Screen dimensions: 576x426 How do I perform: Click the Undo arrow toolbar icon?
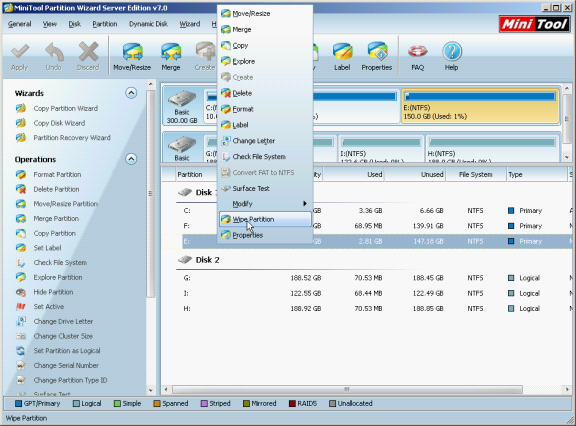[54, 52]
